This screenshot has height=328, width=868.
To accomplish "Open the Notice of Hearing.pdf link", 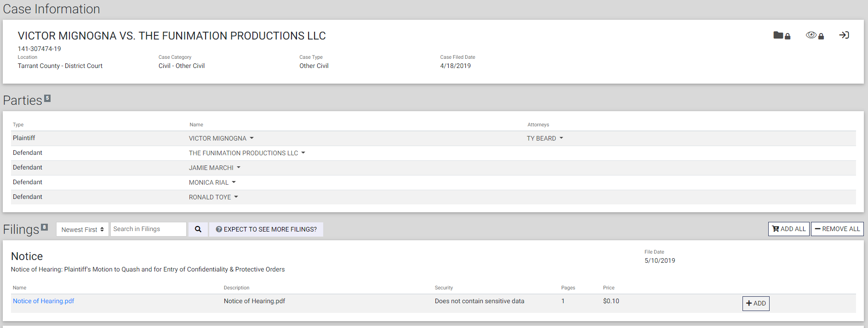I will (x=43, y=301).
